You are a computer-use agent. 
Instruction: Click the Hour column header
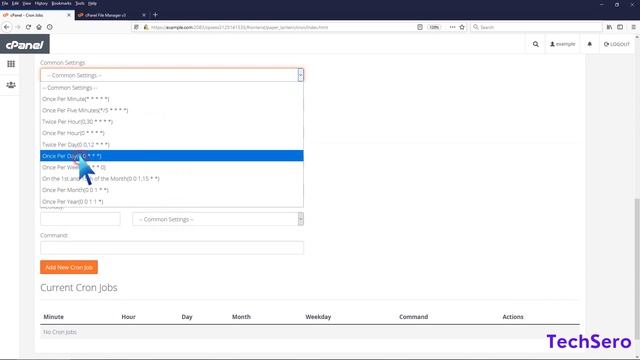click(x=128, y=317)
